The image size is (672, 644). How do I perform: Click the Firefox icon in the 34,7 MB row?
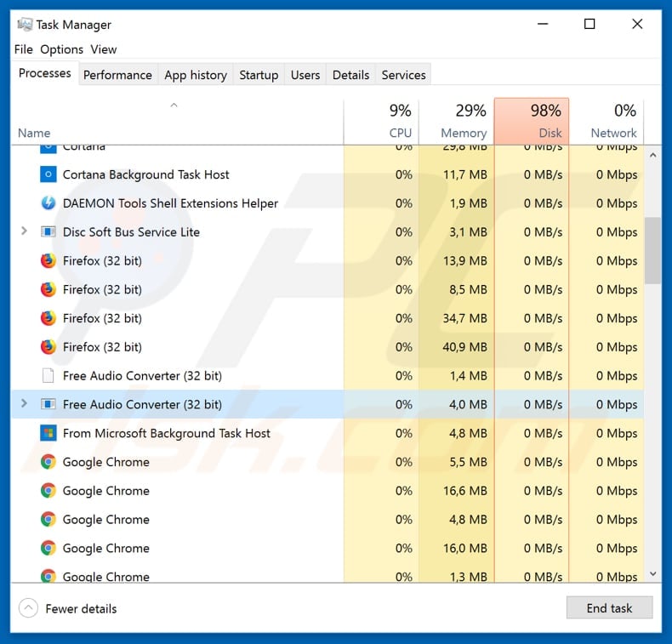(48, 318)
